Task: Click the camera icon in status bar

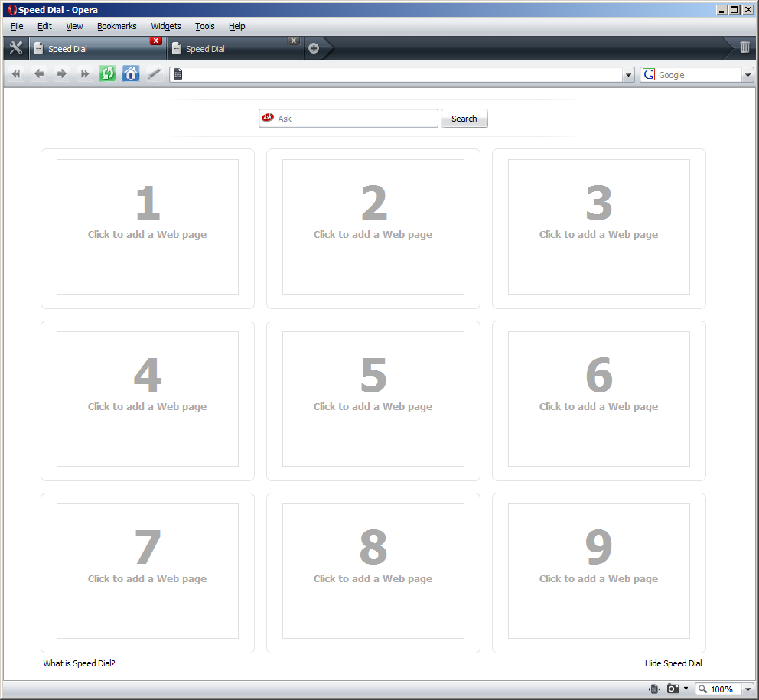Action: pyautogui.click(x=673, y=689)
